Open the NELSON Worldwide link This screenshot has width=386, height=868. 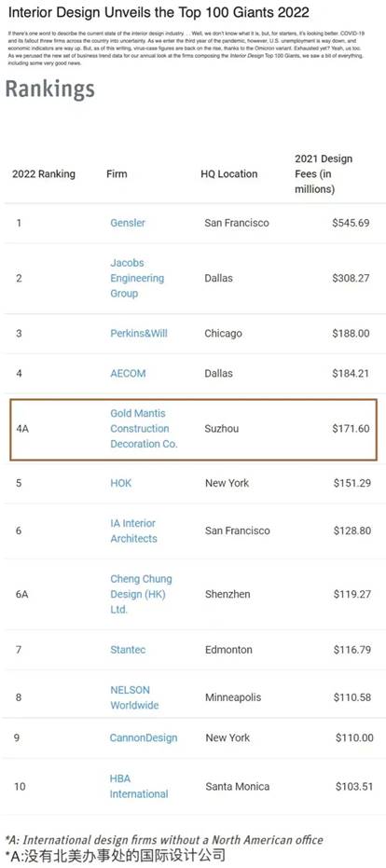pyautogui.click(x=134, y=697)
